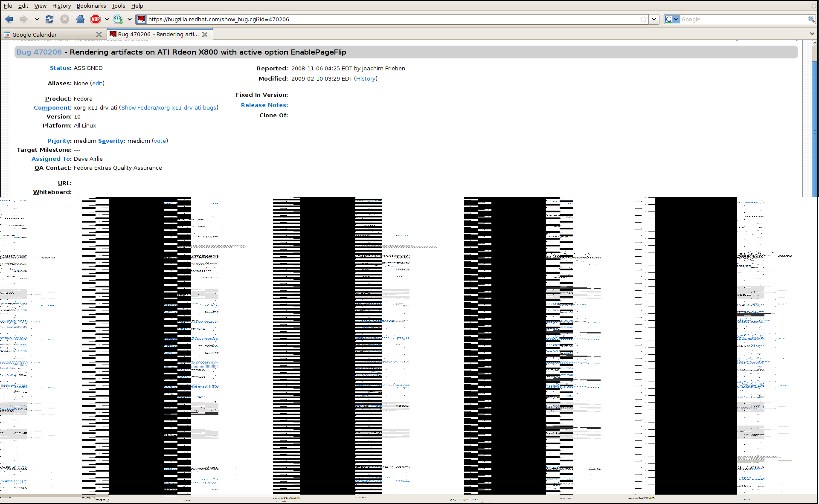819x504 pixels.
Task: Open the Bookmarks menu
Action: click(x=91, y=6)
